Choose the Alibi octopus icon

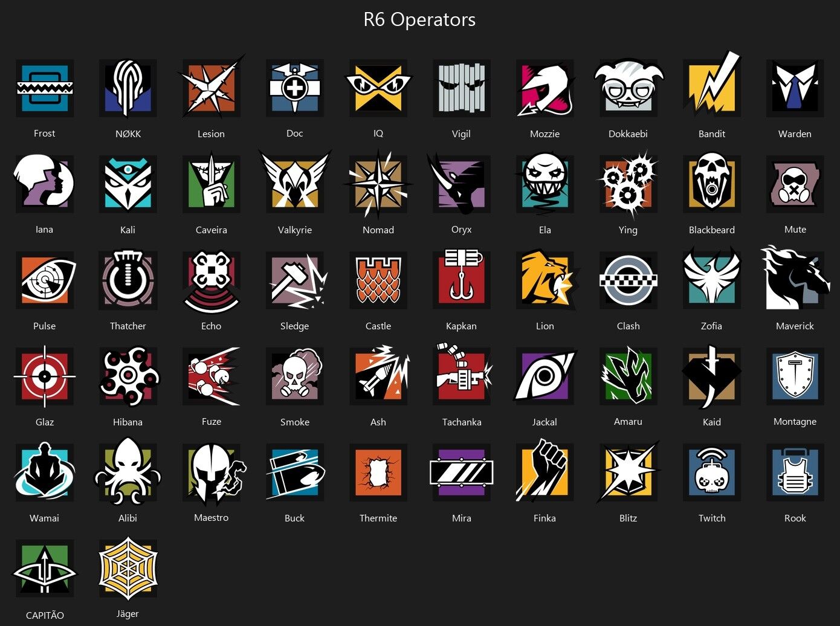(128, 471)
